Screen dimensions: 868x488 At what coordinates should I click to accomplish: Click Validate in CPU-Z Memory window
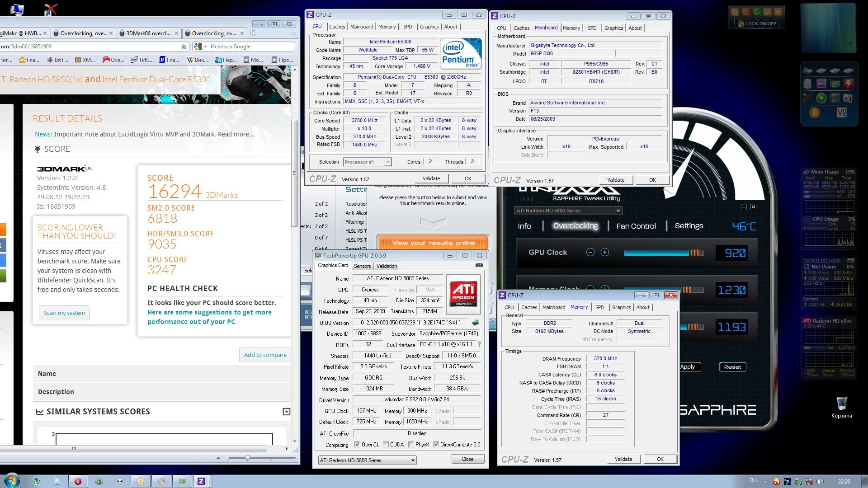pyautogui.click(x=623, y=459)
